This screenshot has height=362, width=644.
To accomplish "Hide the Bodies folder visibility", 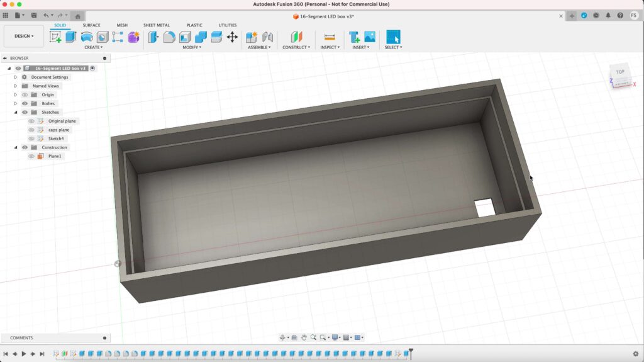I will tap(25, 103).
